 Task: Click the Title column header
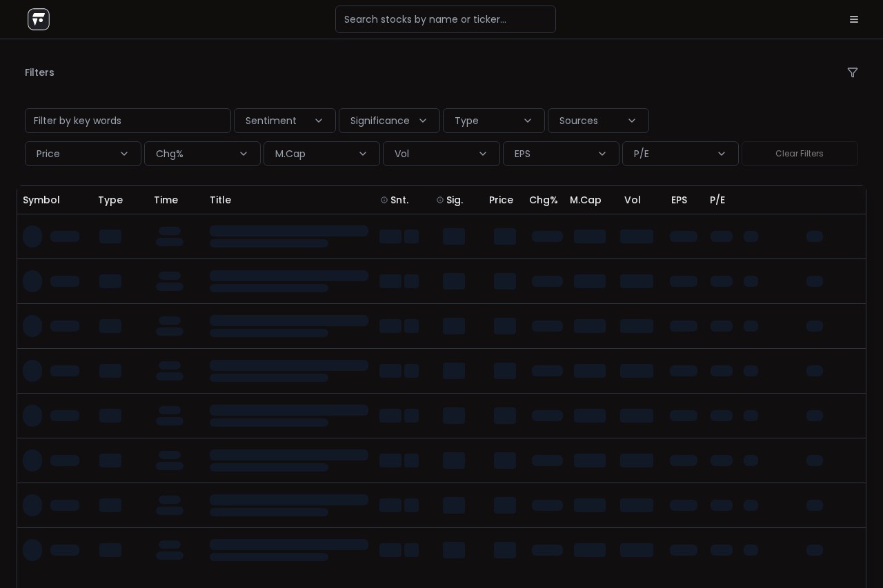click(x=220, y=200)
